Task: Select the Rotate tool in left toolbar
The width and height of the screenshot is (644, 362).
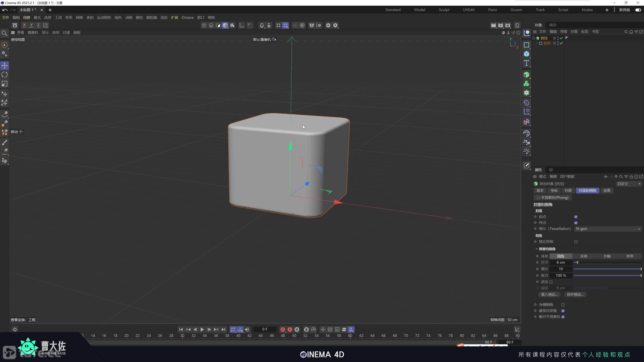Action: click(x=5, y=75)
